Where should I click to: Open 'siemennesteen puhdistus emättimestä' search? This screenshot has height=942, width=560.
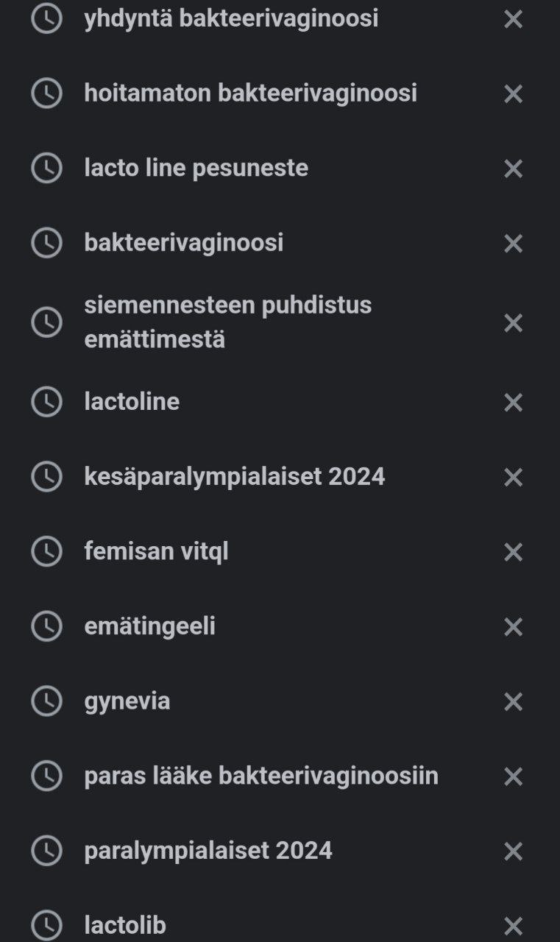pyautogui.click(x=227, y=322)
